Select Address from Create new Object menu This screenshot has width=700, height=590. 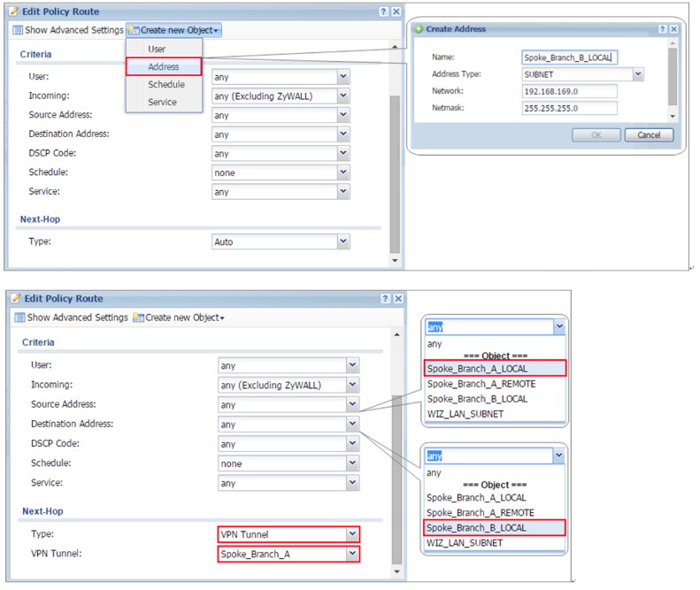click(x=164, y=66)
